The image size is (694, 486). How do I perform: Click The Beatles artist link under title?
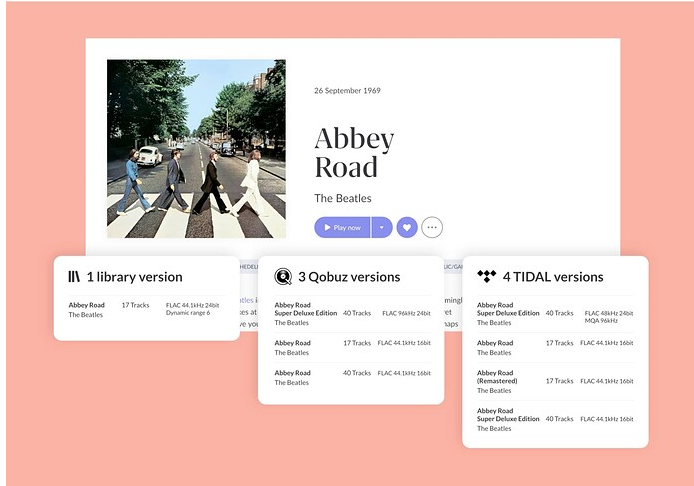(x=343, y=198)
